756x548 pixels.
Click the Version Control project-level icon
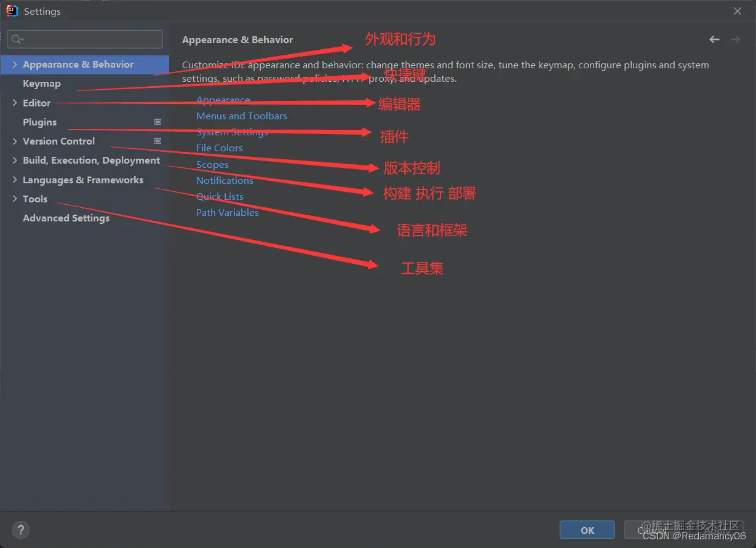coord(157,141)
